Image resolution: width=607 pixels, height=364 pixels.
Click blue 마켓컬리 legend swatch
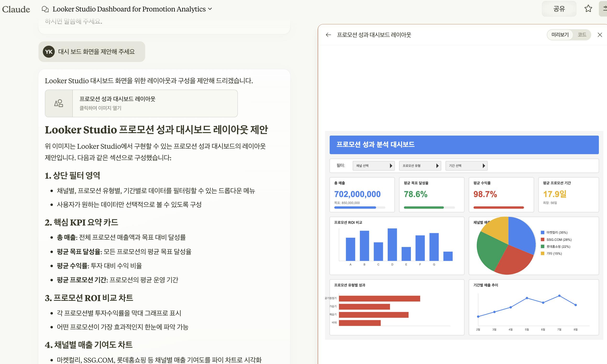click(542, 232)
